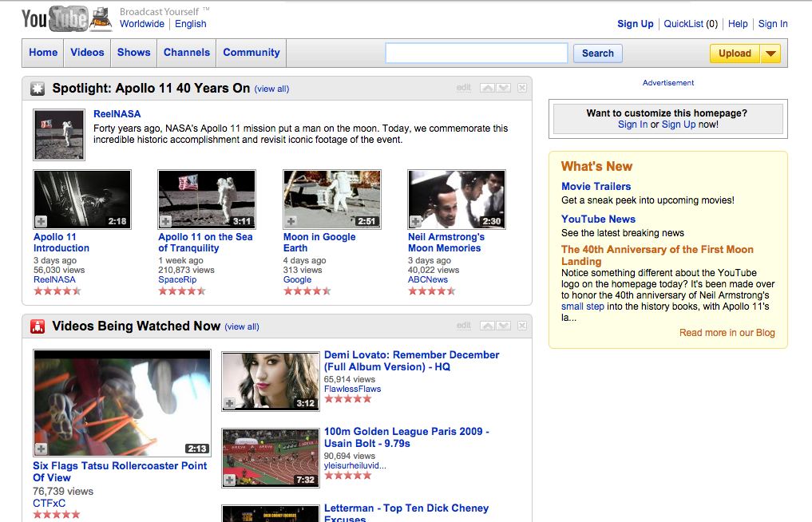
Task: Click view all for Videos Being Watched Now
Action: (x=242, y=326)
